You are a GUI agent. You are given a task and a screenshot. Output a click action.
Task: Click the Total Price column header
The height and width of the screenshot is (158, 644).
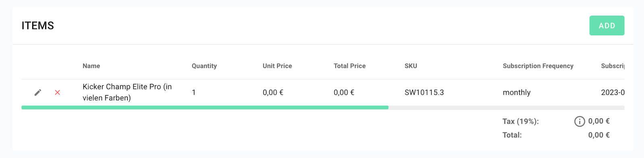point(350,66)
